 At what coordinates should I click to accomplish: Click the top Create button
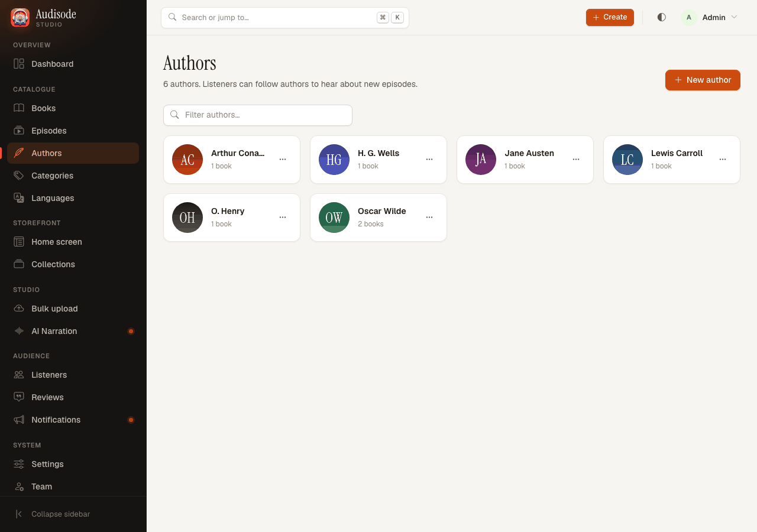pos(610,18)
